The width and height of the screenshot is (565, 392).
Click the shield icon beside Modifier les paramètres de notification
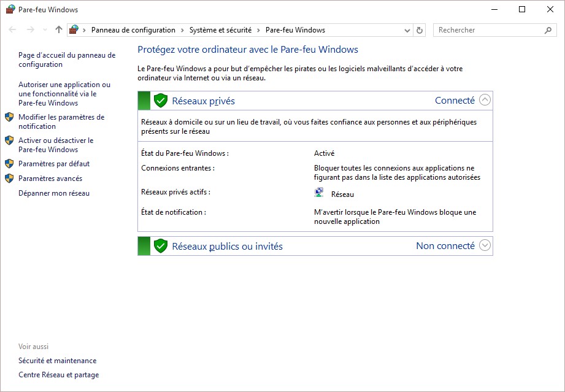(10, 117)
